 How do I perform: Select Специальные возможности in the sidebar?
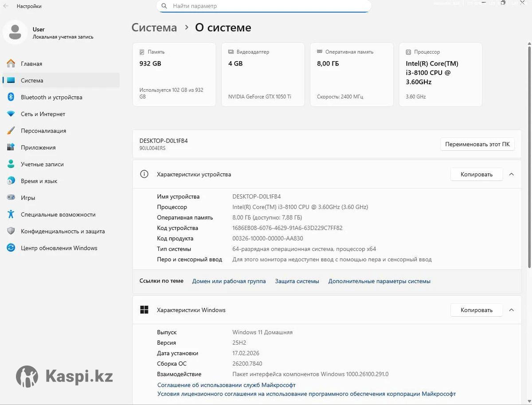pyautogui.click(x=58, y=215)
